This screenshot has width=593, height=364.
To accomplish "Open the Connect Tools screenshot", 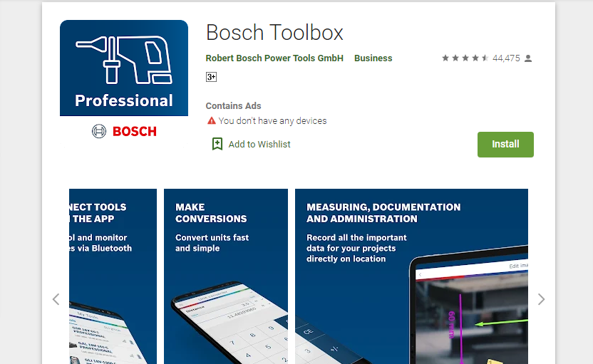I will tap(113, 276).
